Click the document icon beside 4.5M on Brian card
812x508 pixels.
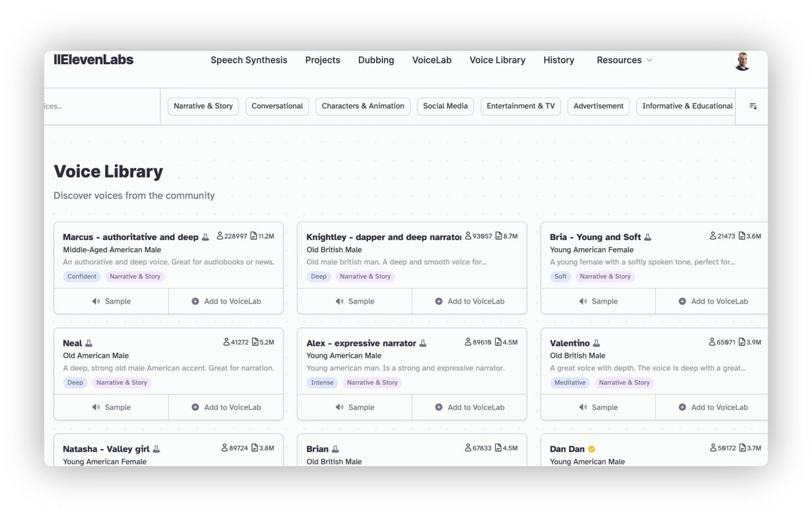(x=498, y=448)
